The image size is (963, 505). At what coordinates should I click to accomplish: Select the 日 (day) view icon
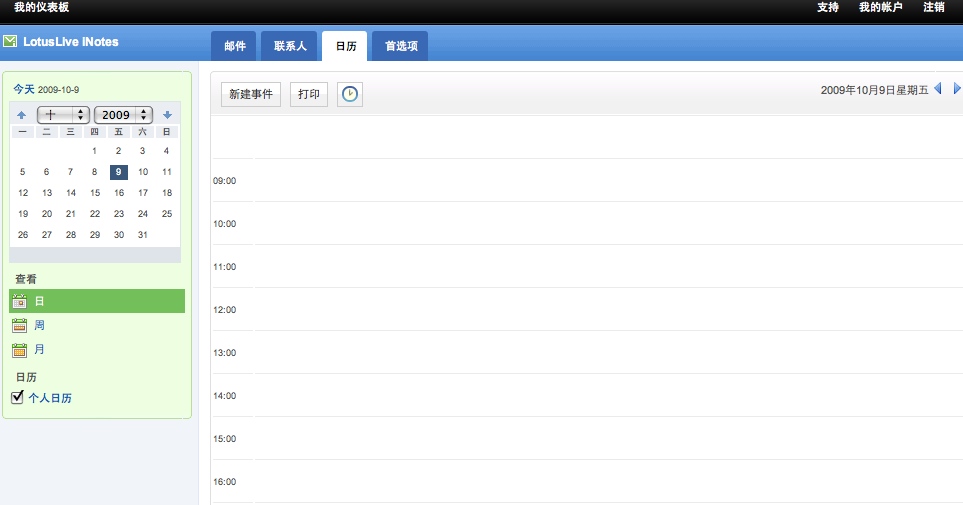point(19,301)
